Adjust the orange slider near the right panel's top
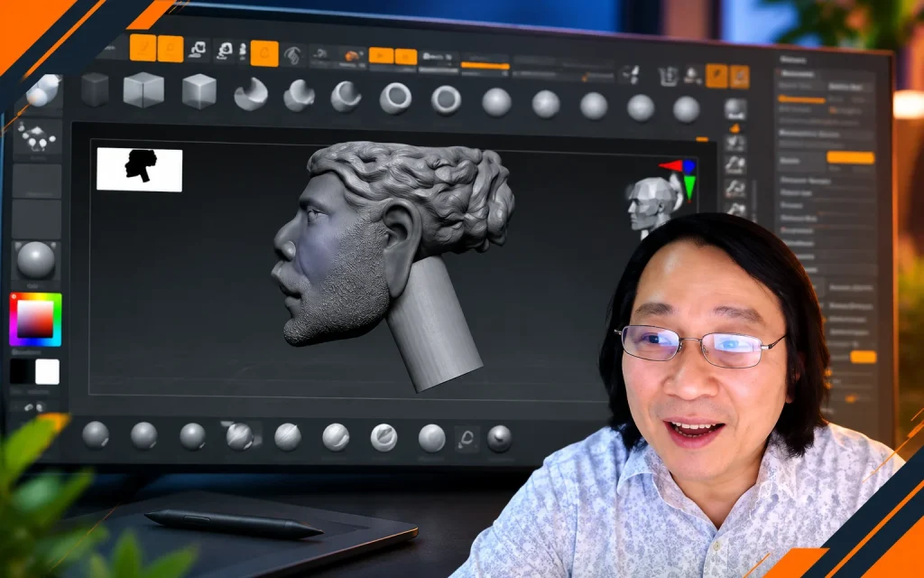Screen dimensions: 924x578 801,99
